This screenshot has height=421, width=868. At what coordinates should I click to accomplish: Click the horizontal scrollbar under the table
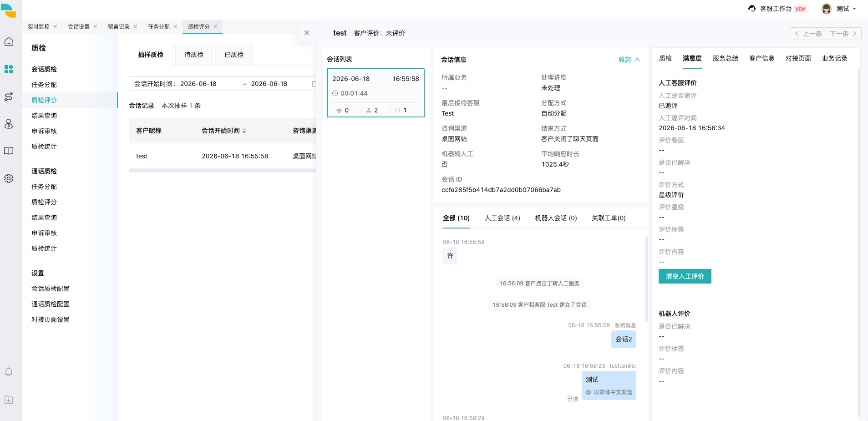coord(222,171)
